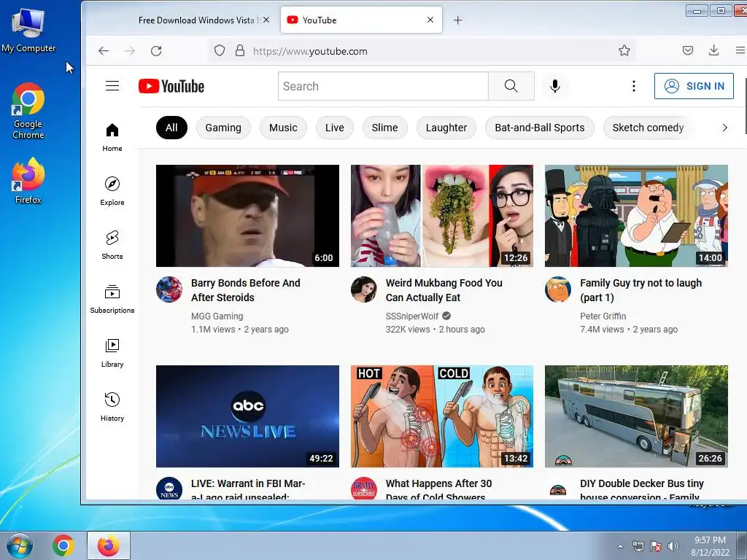Open Family Guy try not to laugh title
This screenshot has width=747, height=560.
click(640, 290)
